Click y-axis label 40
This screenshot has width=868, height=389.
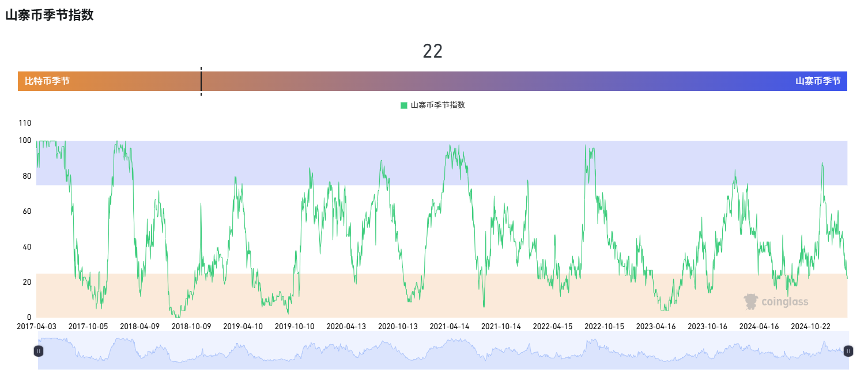27,247
